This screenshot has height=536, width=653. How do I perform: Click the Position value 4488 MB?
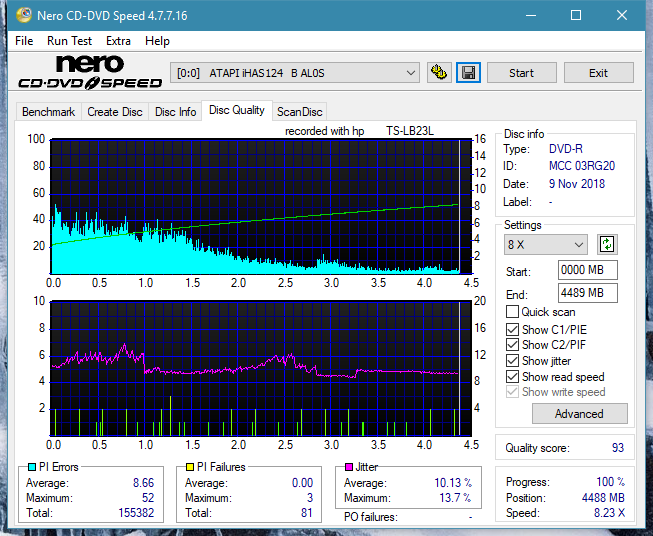603,498
